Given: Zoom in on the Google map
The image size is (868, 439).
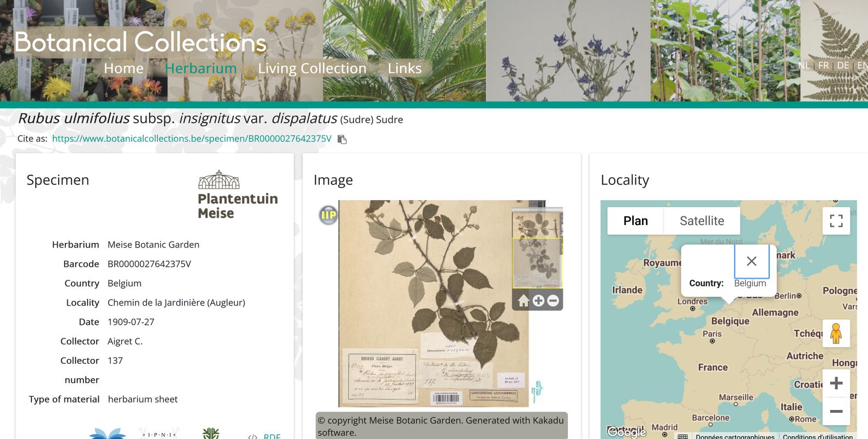Looking at the screenshot, I should (836, 383).
